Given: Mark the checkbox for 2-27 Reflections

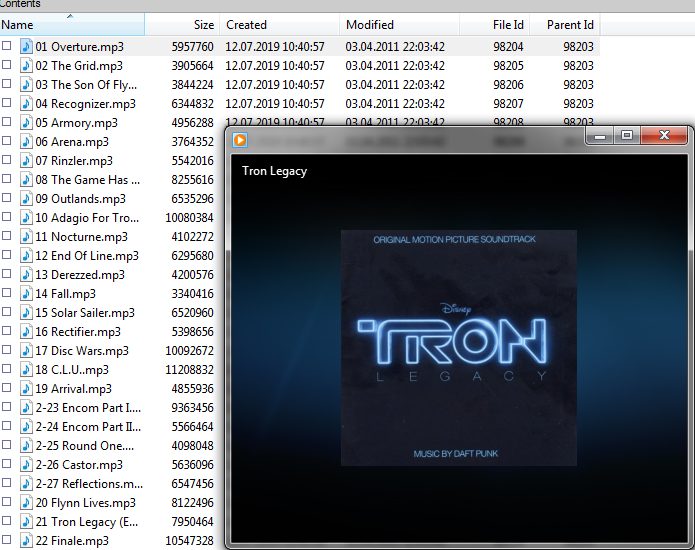Looking at the screenshot, I should click(6, 483).
